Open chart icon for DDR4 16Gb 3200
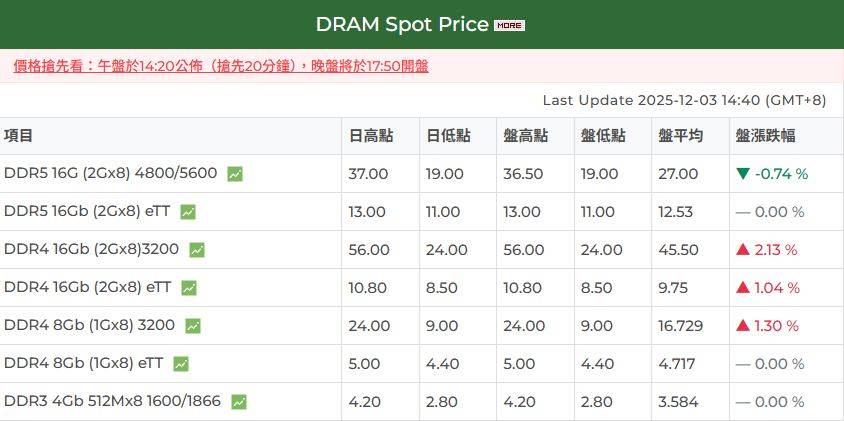 (197, 250)
